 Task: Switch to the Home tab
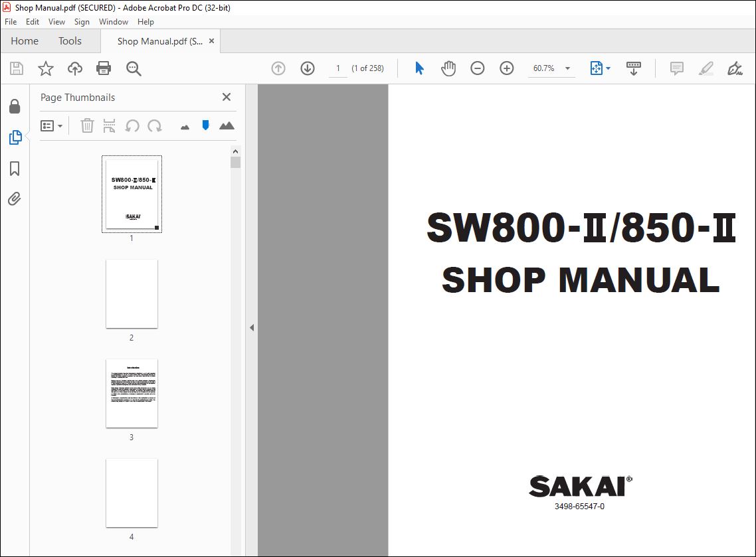coord(25,41)
